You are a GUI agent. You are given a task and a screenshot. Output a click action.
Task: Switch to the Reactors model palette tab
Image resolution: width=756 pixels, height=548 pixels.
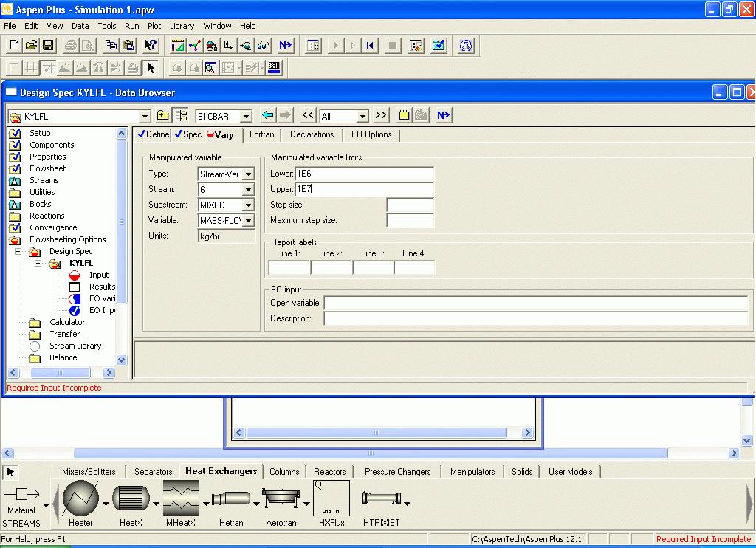point(330,472)
